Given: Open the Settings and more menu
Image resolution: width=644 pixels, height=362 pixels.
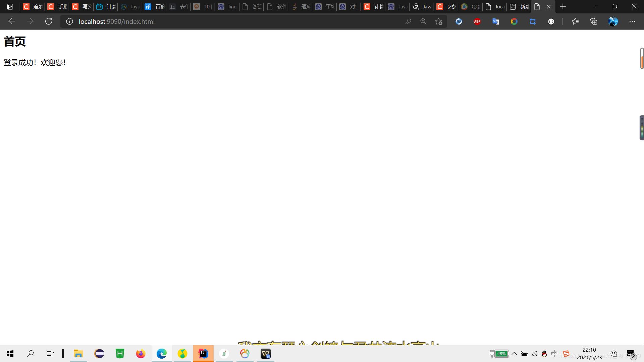Looking at the screenshot, I should coord(632,21).
